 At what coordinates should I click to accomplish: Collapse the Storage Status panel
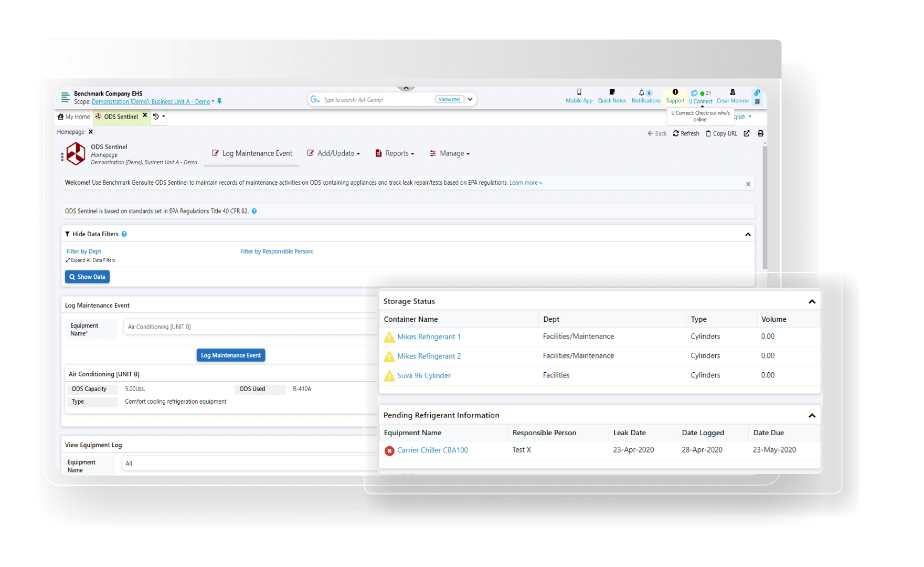coord(812,302)
